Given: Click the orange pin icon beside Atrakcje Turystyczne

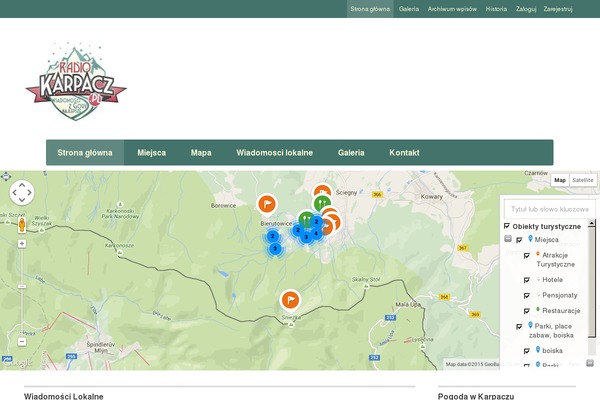Looking at the screenshot, I should [538, 254].
